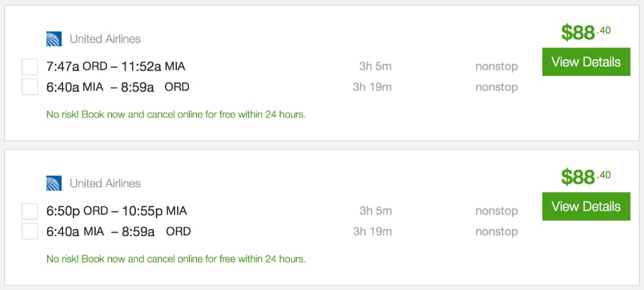Click the $88.40 price on the 6:50p itinerary
Viewport: 644px width, 290px height.
tap(585, 177)
